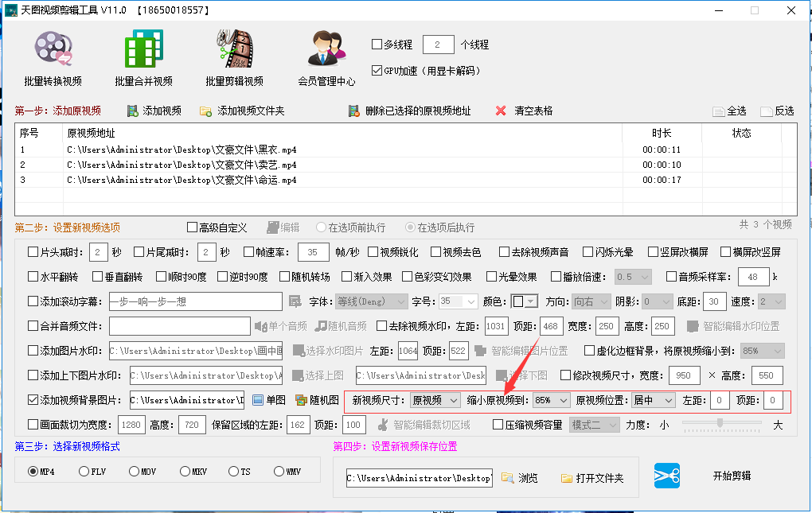Enable the 压缩视频容量 checkbox

coord(498,425)
